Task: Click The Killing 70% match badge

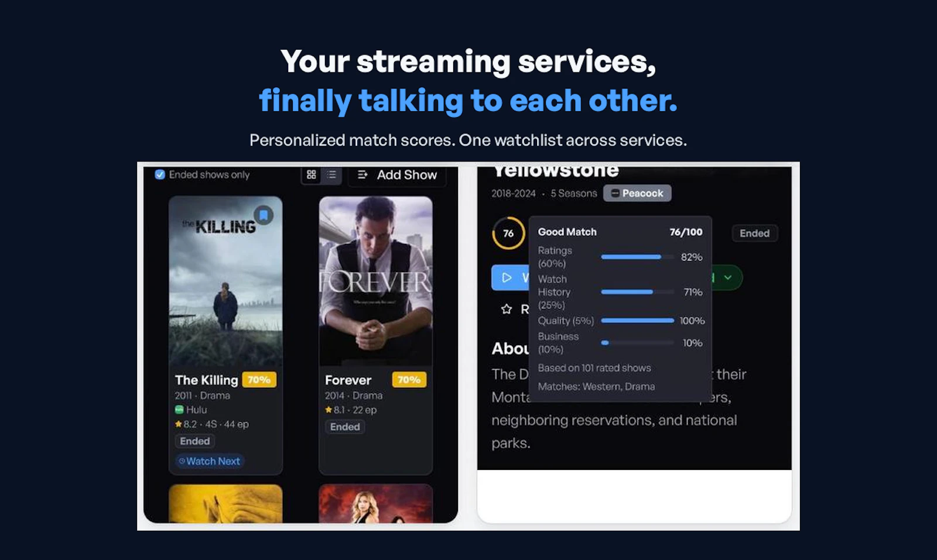Action: pyautogui.click(x=259, y=380)
